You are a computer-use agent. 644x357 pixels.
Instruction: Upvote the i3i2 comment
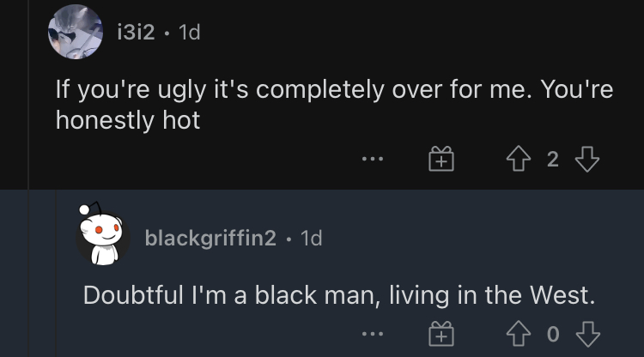519,159
